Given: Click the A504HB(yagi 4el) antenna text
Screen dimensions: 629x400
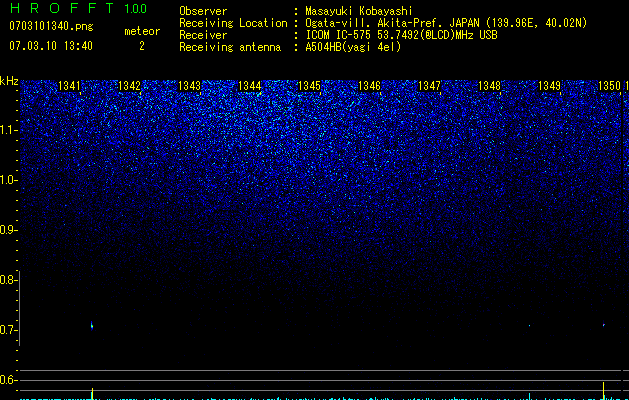Looking at the screenshot, I should pyautogui.click(x=353, y=47).
